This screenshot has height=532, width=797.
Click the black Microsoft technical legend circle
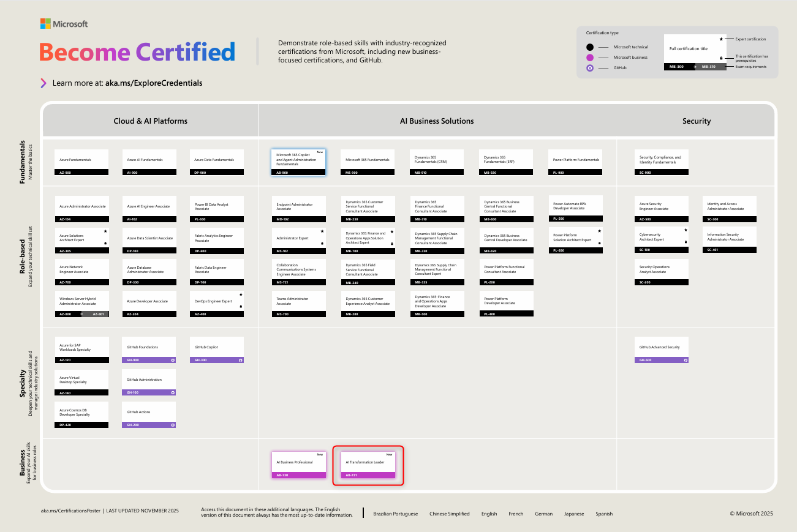click(x=590, y=47)
